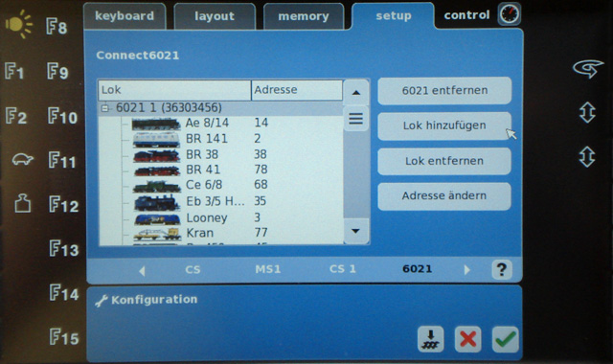This screenshot has width=613, height=364.
Task: Click the track download icon beside the red X
Action: click(x=430, y=339)
